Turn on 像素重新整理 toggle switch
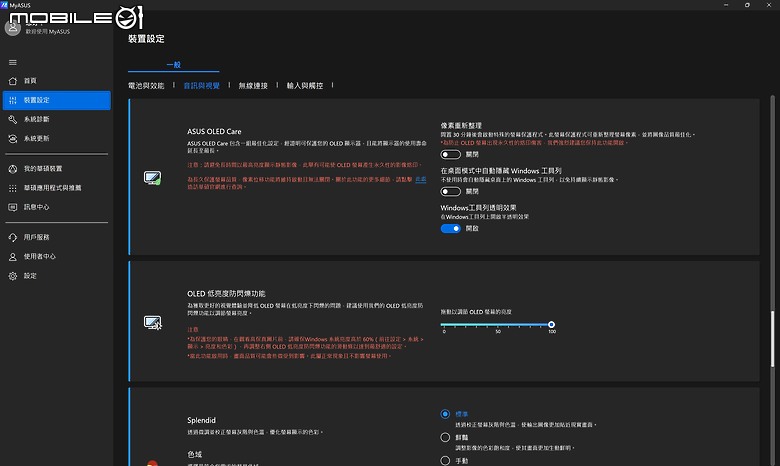Image resolution: width=780 pixels, height=466 pixels. (x=450, y=155)
